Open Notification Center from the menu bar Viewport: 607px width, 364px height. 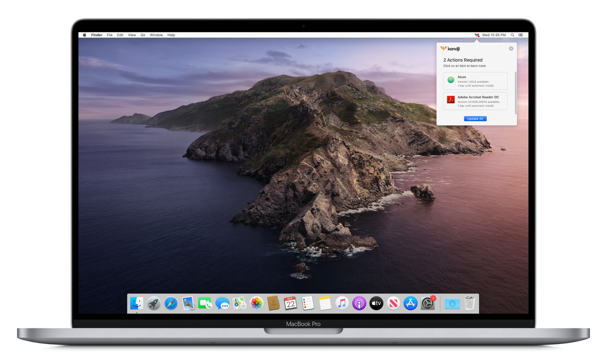[x=520, y=35]
